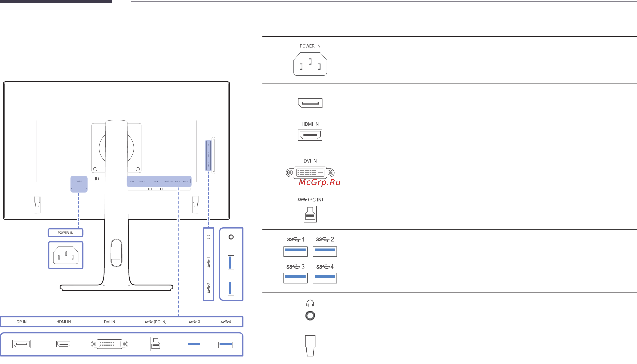Click the DVI IN connector icon in the table
The height and width of the screenshot is (364, 637).
coord(310,172)
